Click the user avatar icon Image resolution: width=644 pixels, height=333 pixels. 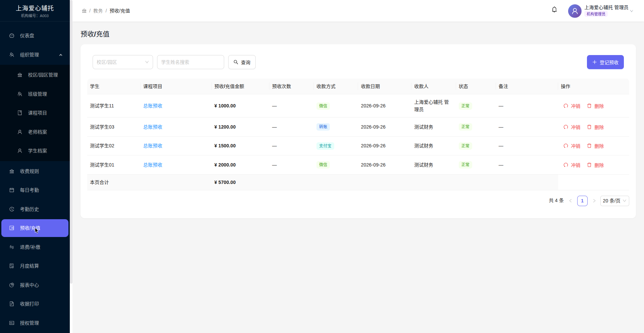coord(575,11)
